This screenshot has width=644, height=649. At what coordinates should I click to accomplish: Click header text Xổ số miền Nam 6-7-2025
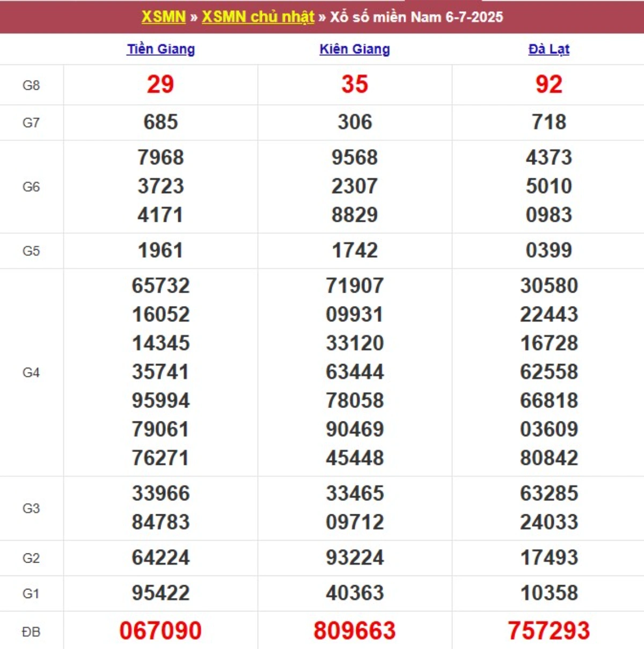point(416,17)
